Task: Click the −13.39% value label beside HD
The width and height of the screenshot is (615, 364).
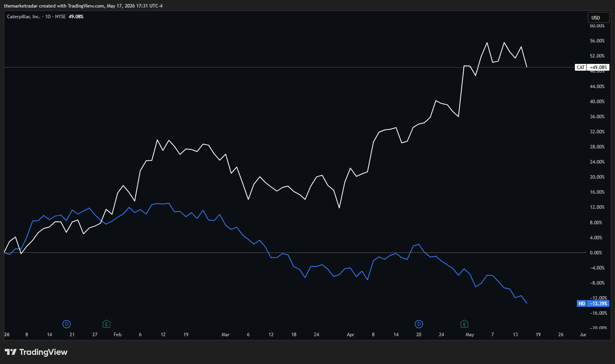Action: 598,304
